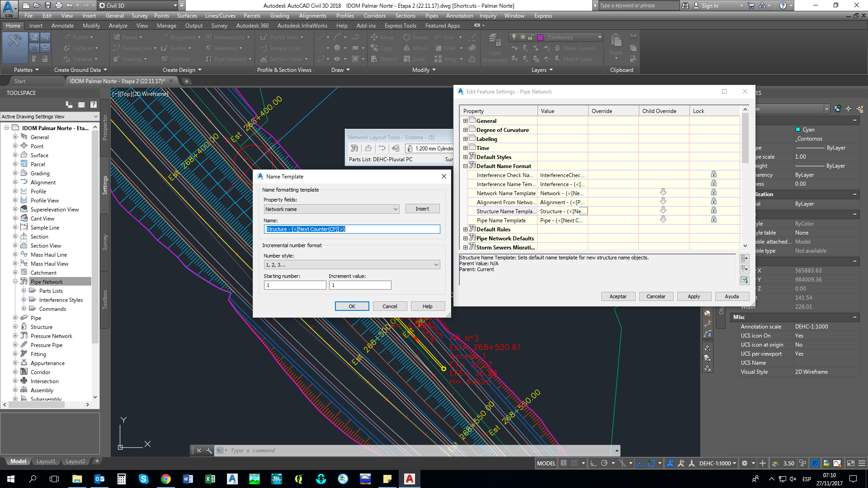Toggle the lock on Interference Check Name row

(x=713, y=174)
